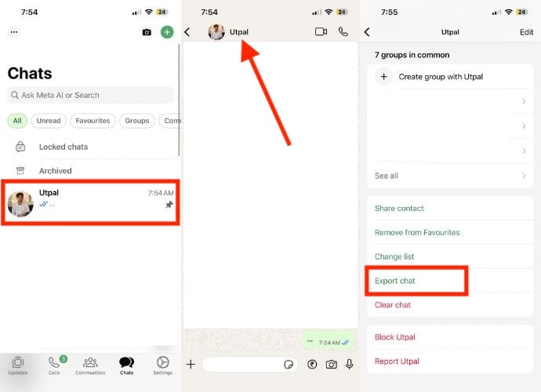Select the All filter chip
Screen dimensions: 541x392
pyautogui.click(x=17, y=121)
